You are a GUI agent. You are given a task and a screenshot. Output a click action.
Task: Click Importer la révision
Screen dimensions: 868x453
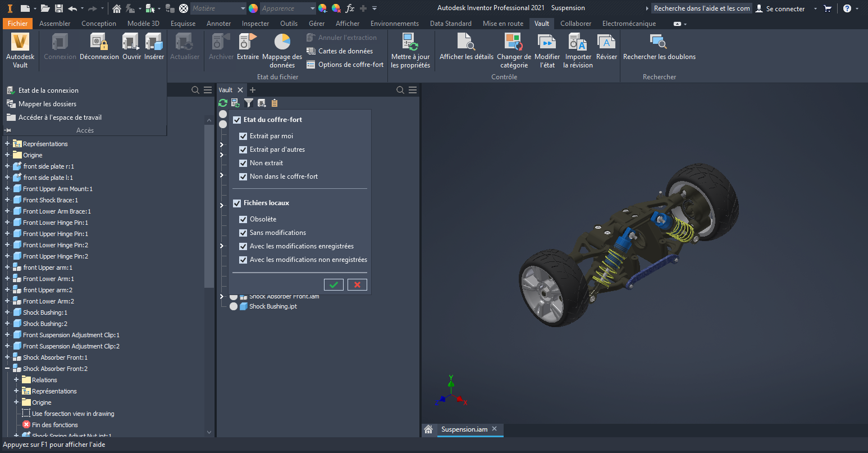tap(578, 50)
